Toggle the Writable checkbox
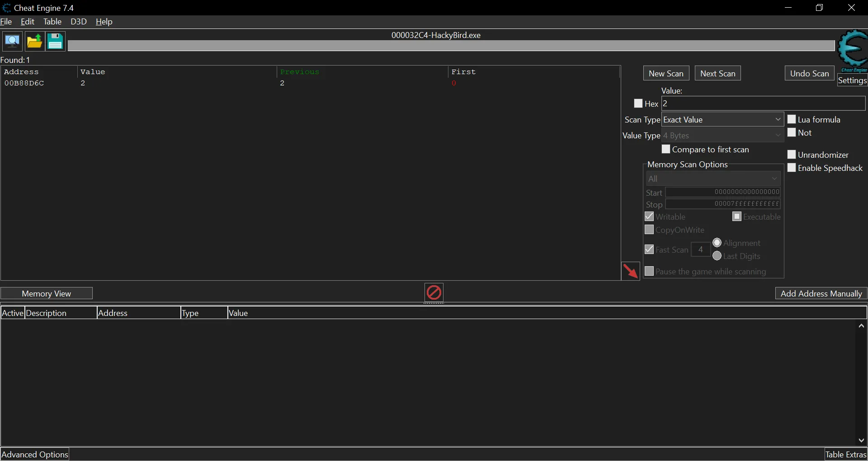868x461 pixels. click(649, 216)
